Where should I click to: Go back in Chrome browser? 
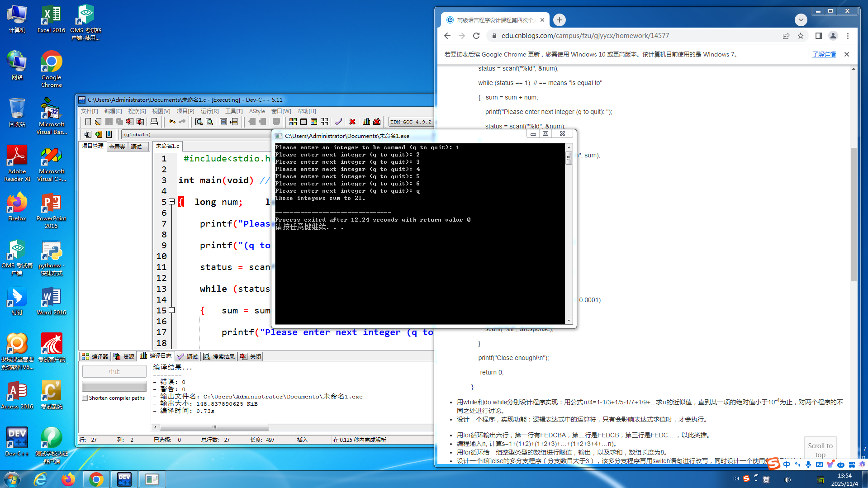click(x=447, y=36)
